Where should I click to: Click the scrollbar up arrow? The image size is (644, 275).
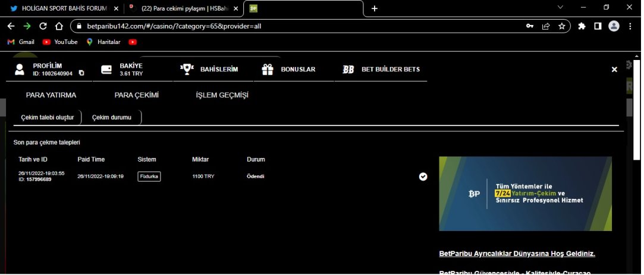point(637,56)
